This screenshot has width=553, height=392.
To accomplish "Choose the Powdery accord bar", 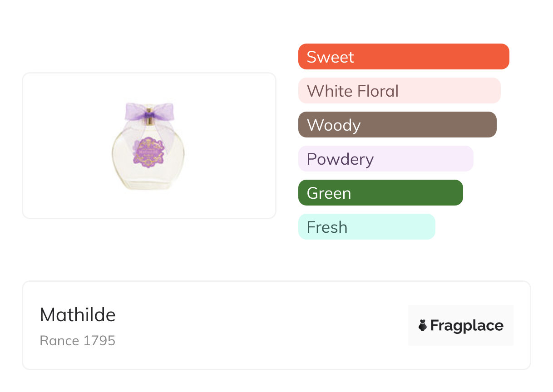I will click(385, 159).
